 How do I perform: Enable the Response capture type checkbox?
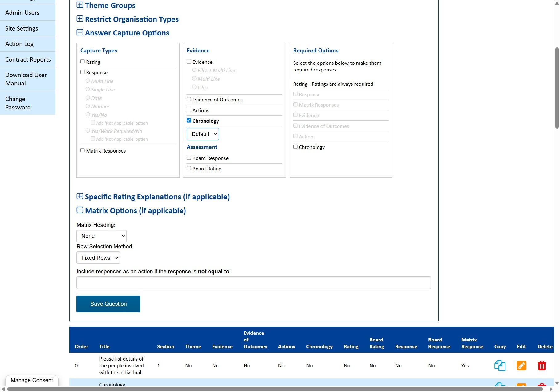point(83,72)
